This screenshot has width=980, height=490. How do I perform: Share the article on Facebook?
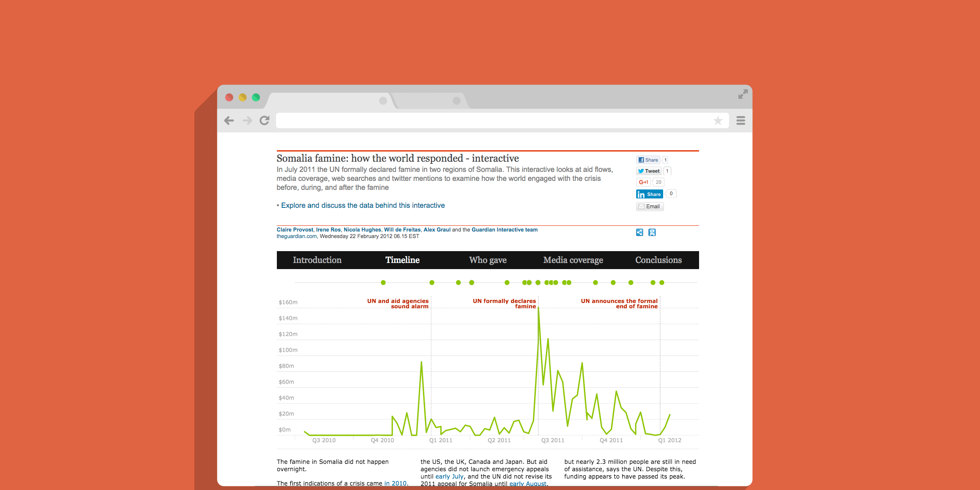(x=648, y=160)
